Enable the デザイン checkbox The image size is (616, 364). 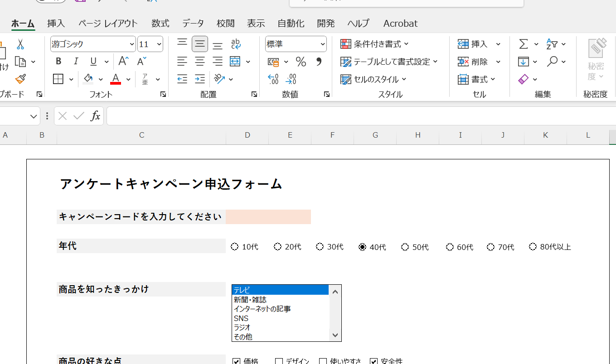[278, 360]
